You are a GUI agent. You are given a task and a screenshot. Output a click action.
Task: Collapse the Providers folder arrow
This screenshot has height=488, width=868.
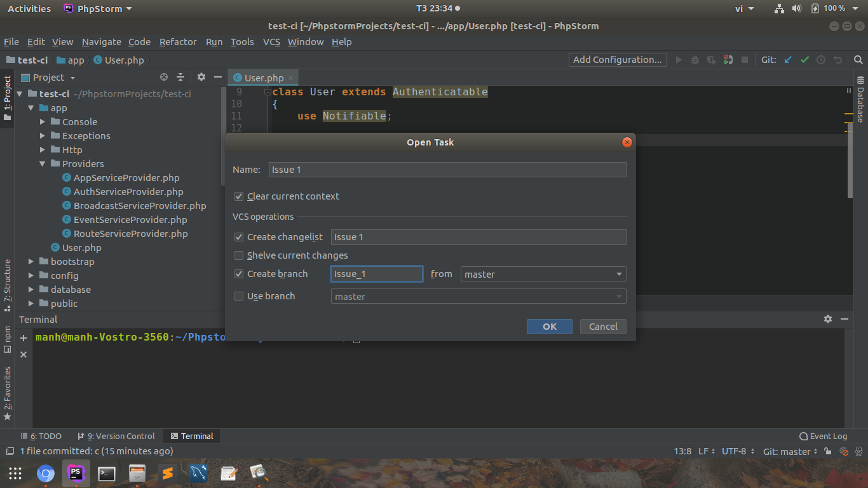click(x=43, y=164)
